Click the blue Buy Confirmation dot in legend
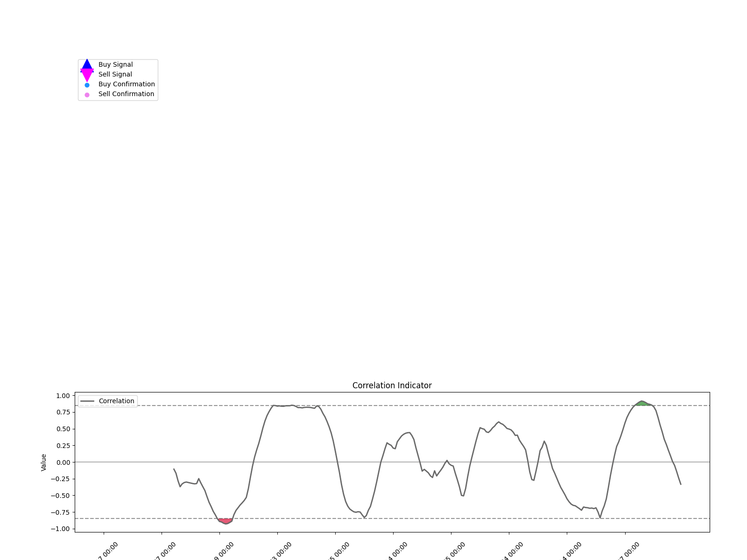The height and width of the screenshot is (560, 747). coord(87,85)
